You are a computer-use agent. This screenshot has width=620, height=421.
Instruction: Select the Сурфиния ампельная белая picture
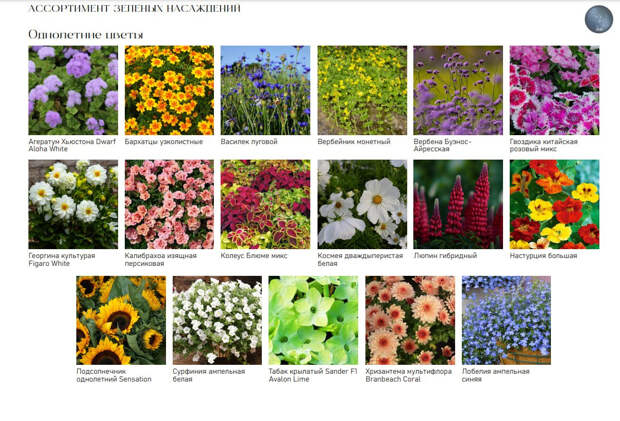(x=217, y=320)
